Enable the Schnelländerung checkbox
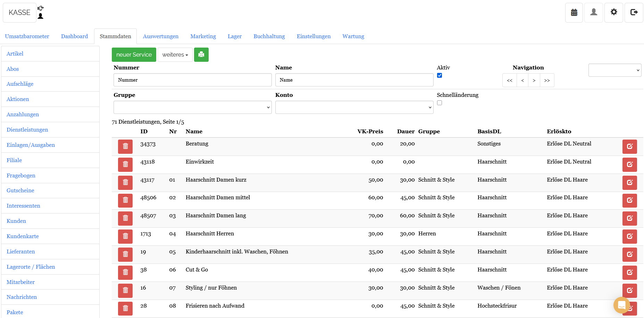This screenshot has width=644, height=318. (x=440, y=103)
